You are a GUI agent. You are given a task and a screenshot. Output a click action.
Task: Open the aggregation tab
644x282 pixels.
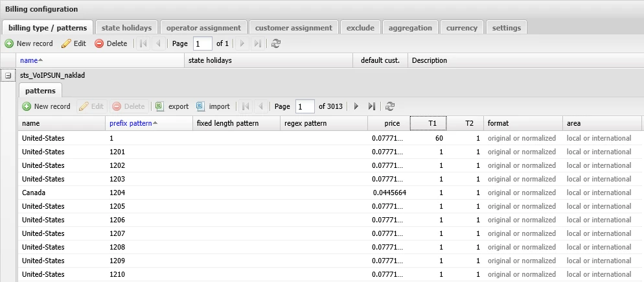[410, 28]
